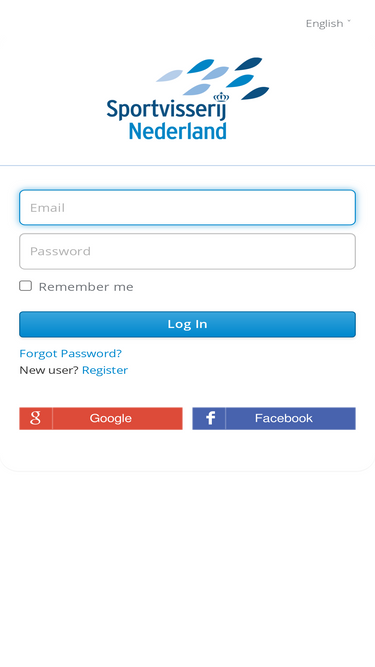Click the 'Email' placeholder text
This screenshot has height=667, width=375.
click(47, 208)
